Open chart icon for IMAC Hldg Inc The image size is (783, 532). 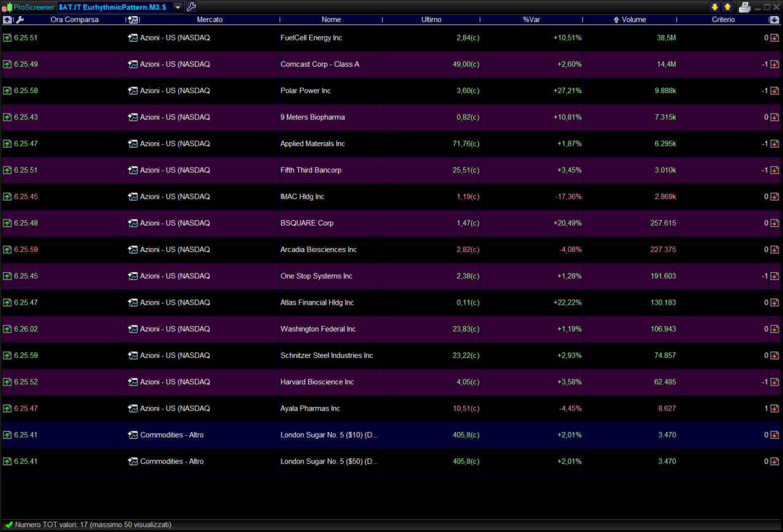[x=132, y=197]
